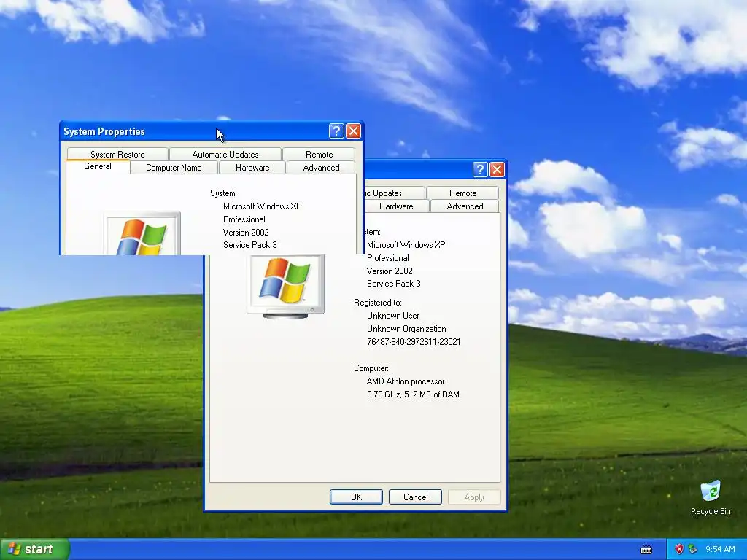Switch to System Restore tab in front window
This screenshot has width=747, height=560.
[117, 155]
